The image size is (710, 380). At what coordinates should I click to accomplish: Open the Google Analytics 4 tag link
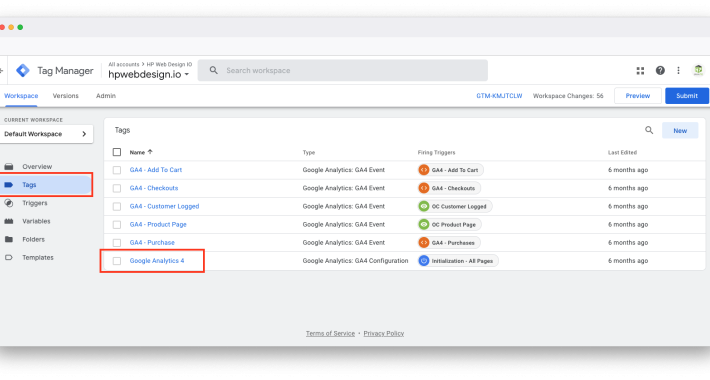(157, 260)
